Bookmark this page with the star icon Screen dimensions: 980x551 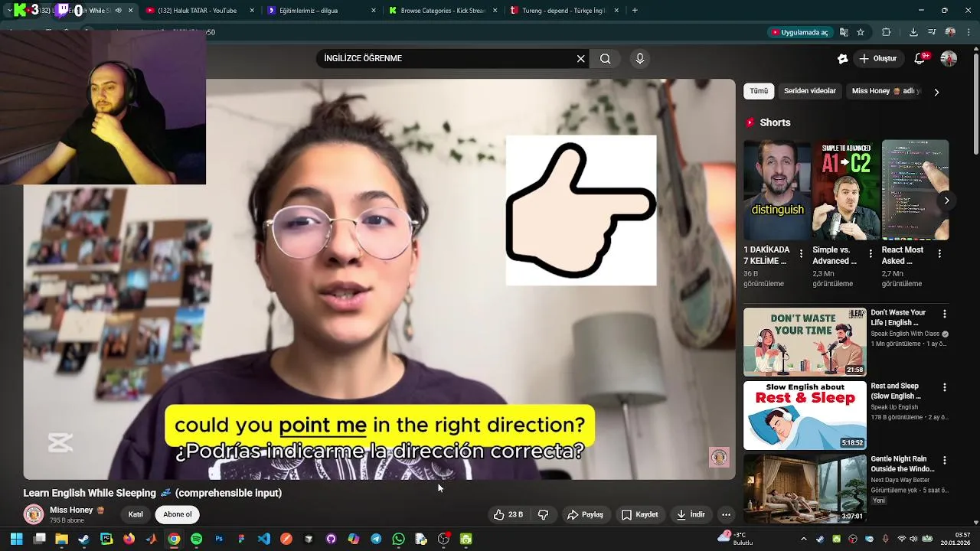point(861,32)
